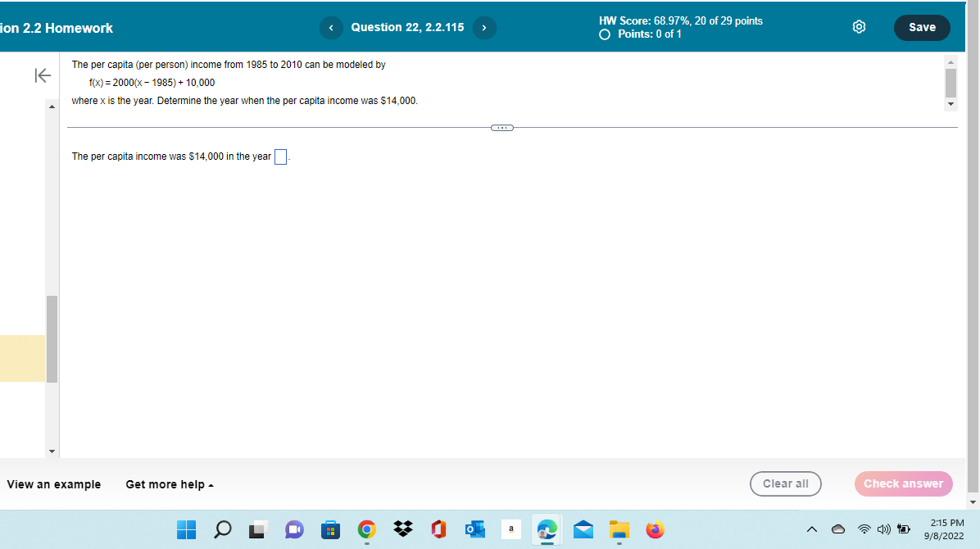
Task: Click the f(x) = 2000(x − 1985) + 10,000 formula
Action: click(152, 83)
